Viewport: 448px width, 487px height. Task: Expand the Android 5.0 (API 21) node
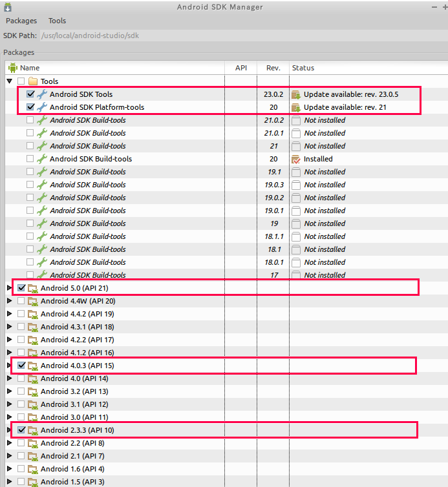coord(9,288)
